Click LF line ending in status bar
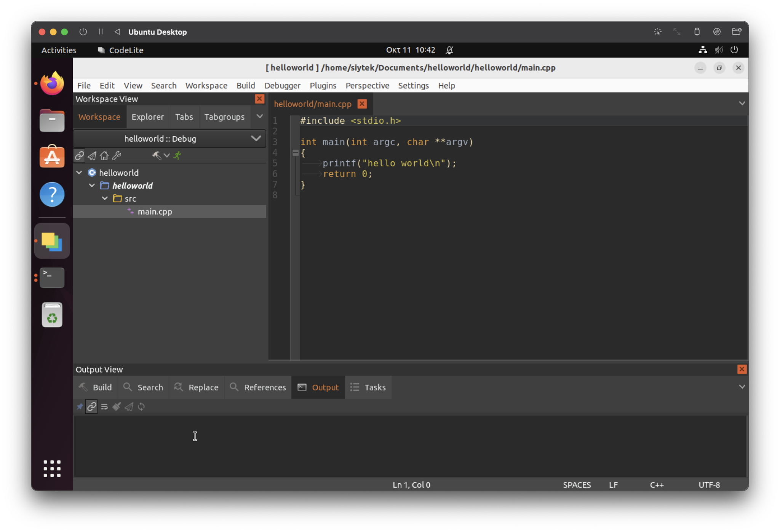 click(x=613, y=485)
